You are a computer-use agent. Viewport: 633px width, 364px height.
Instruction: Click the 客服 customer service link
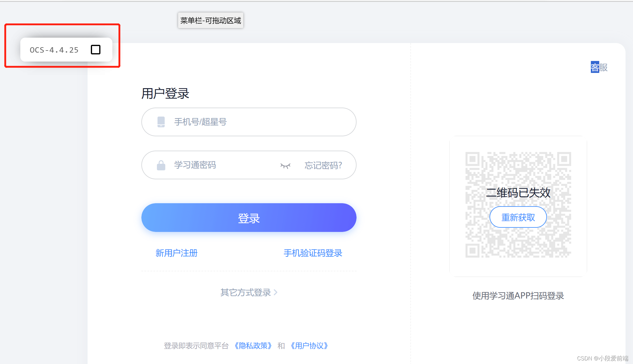pos(599,68)
